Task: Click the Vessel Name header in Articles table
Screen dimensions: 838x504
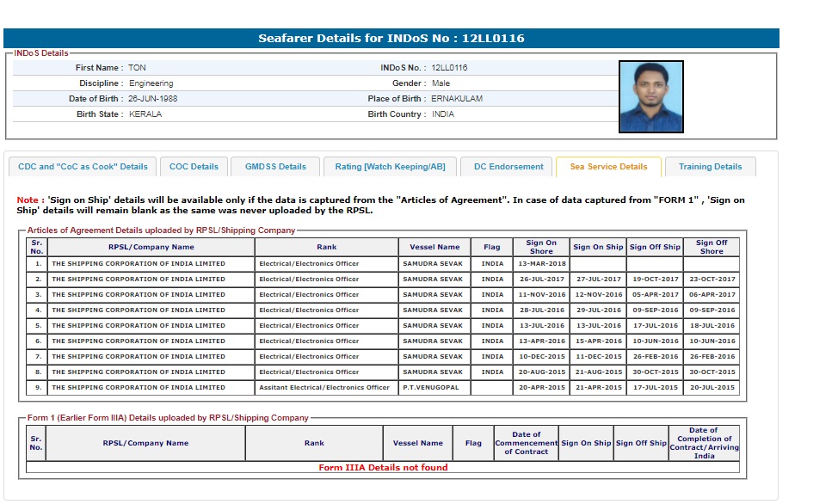Action: coord(434,247)
